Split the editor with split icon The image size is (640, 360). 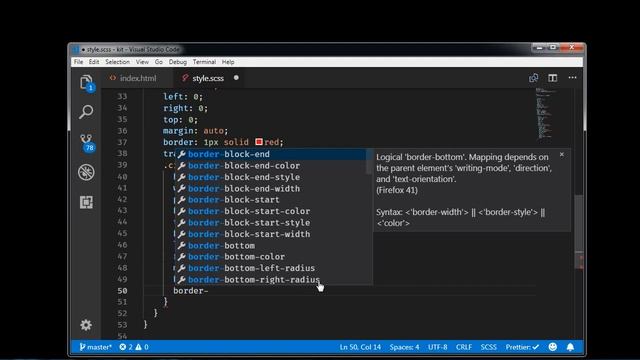tap(553, 78)
